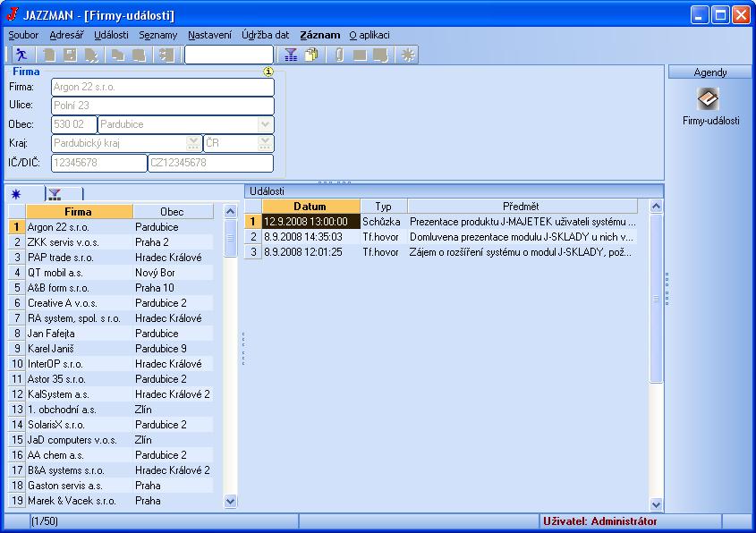Click the blue funnel filter toolbar icon
The height and width of the screenshot is (533, 756).
point(290,55)
